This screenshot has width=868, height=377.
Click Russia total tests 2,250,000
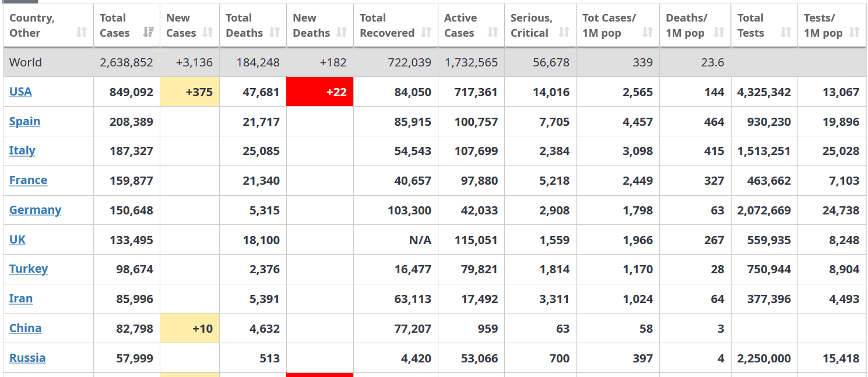click(764, 358)
